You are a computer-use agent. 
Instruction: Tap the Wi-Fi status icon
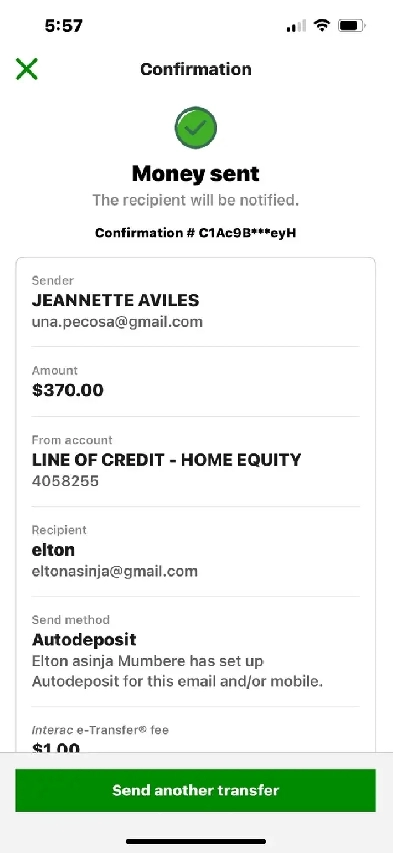322,26
